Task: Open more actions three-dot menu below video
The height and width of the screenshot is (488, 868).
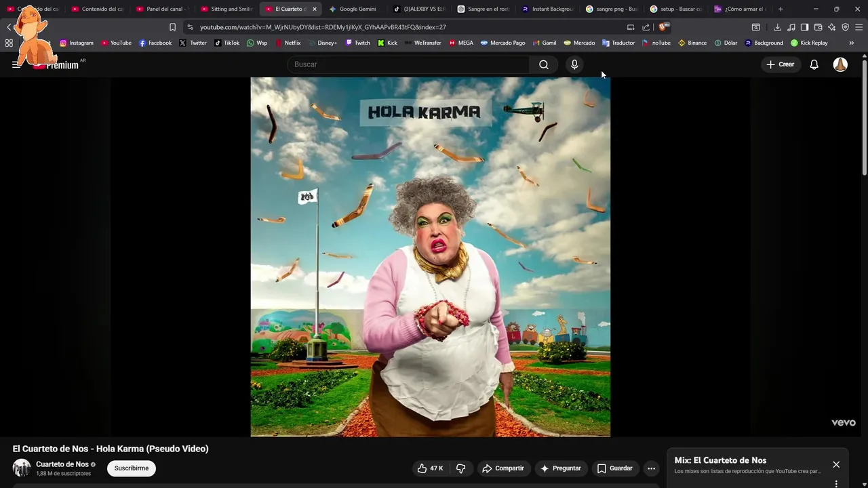Action: point(651,468)
